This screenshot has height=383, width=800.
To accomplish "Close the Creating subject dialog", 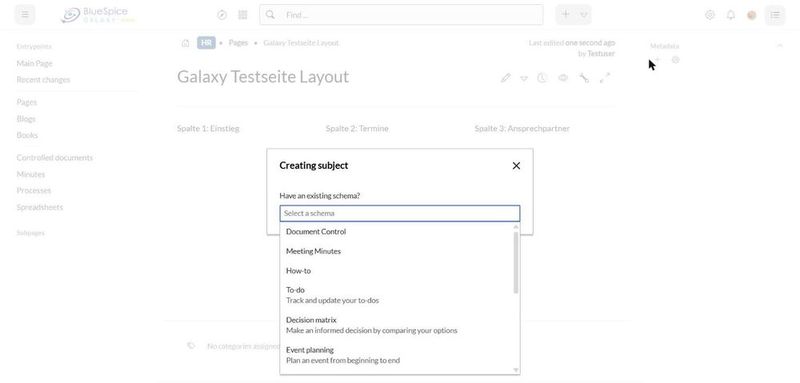I will point(516,166).
